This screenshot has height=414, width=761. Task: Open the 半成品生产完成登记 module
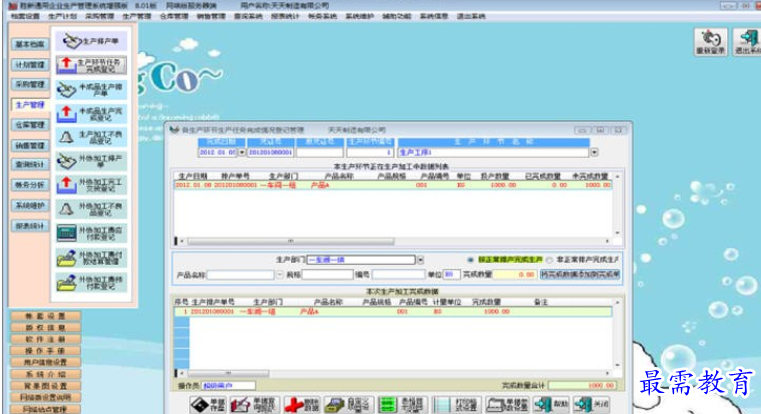(x=91, y=114)
